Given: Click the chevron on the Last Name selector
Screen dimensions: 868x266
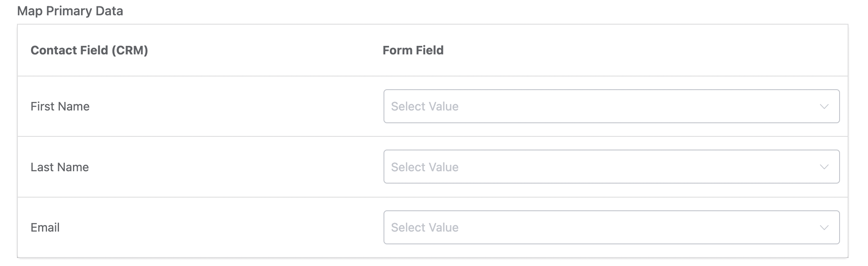Looking at the screenshot, I should coord(823,167).
